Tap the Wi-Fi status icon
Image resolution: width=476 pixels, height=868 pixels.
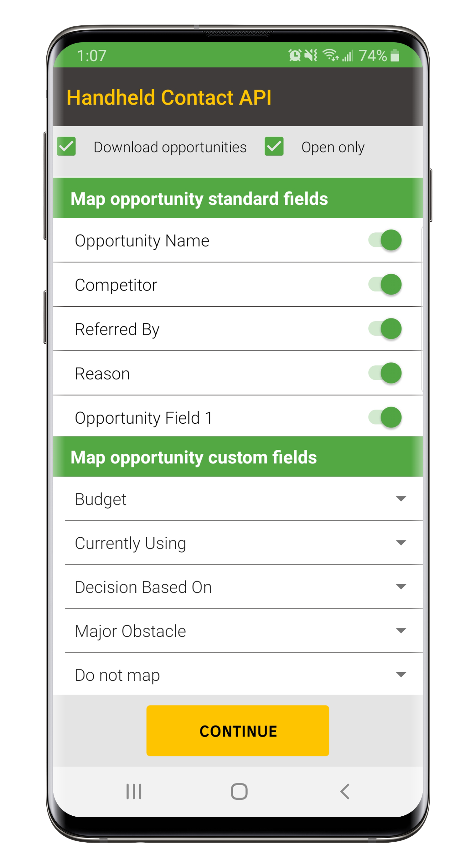click(330, 55)
